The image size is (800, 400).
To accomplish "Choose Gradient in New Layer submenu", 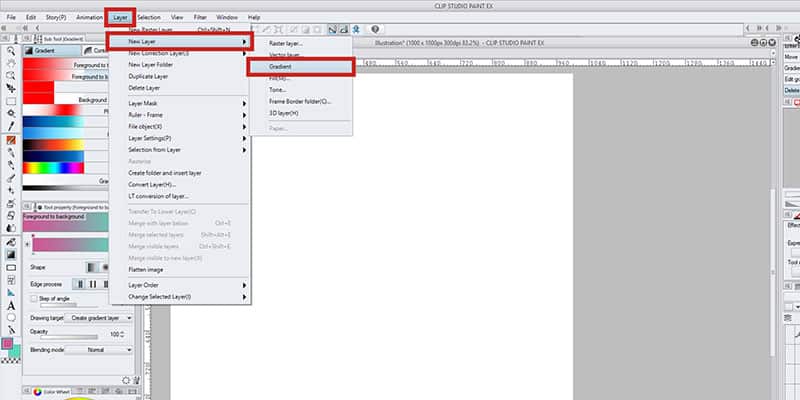I will [301, 67].
